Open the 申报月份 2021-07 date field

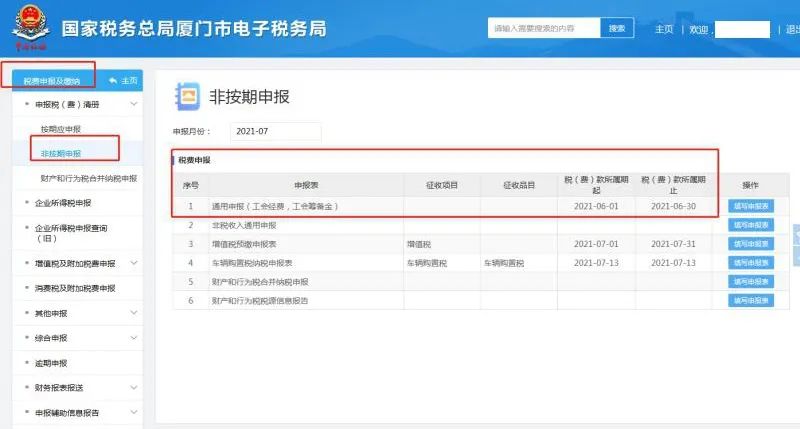(276, 131)
